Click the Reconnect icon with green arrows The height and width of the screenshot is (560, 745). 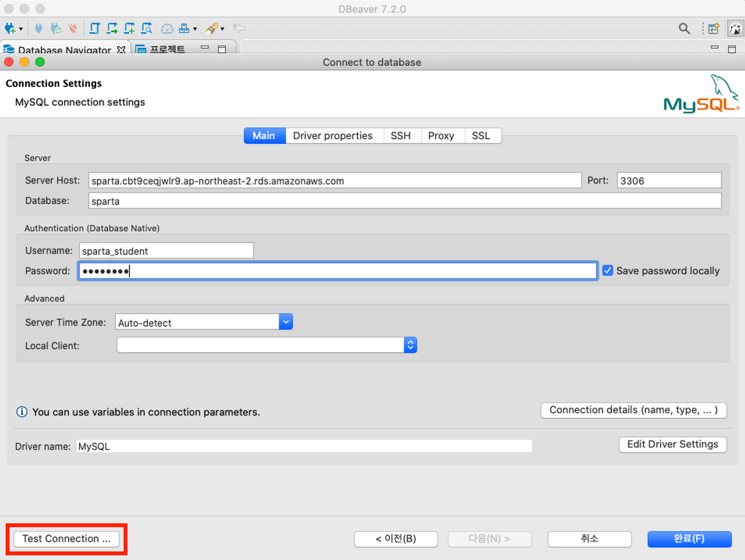[56, 28]
